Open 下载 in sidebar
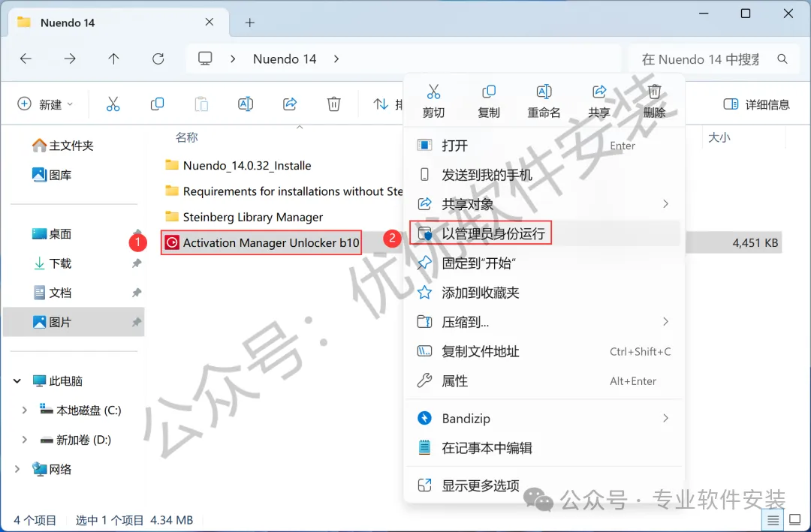 point(52,263)
